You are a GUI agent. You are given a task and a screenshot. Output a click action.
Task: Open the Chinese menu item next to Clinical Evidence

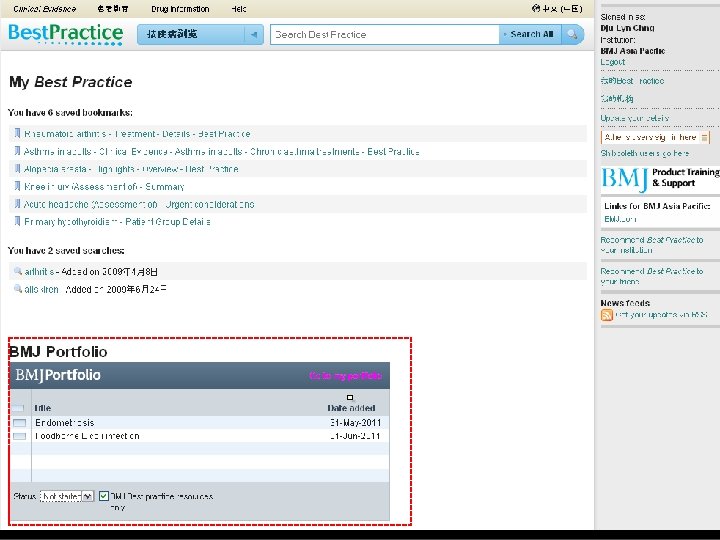(113, 9)
